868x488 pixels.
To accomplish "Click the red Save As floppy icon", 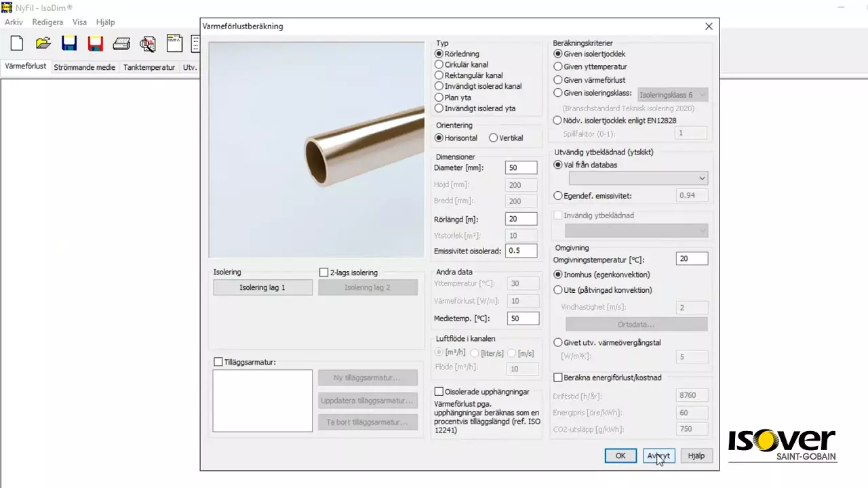I will coord(95,43).
